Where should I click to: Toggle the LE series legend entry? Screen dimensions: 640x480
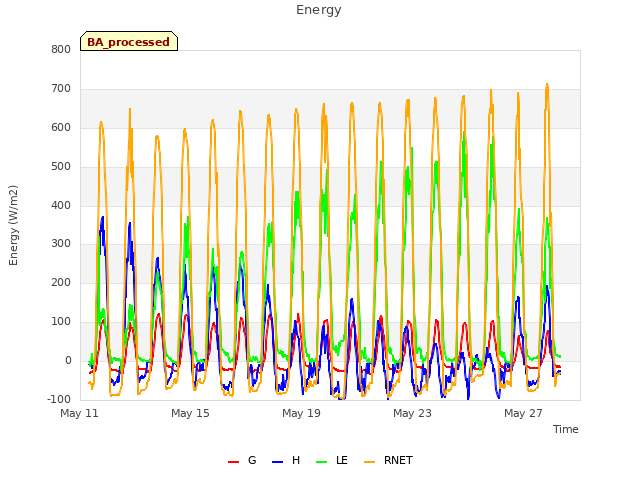332,460
